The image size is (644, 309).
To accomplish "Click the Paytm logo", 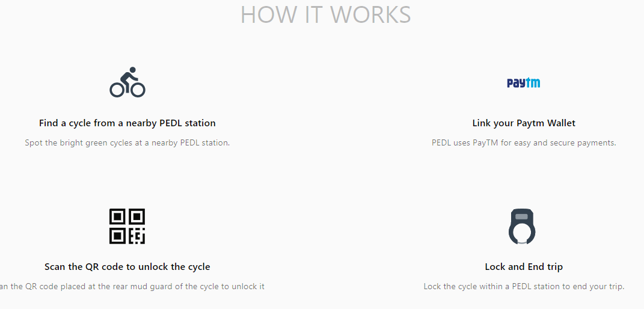I will 524,83.
